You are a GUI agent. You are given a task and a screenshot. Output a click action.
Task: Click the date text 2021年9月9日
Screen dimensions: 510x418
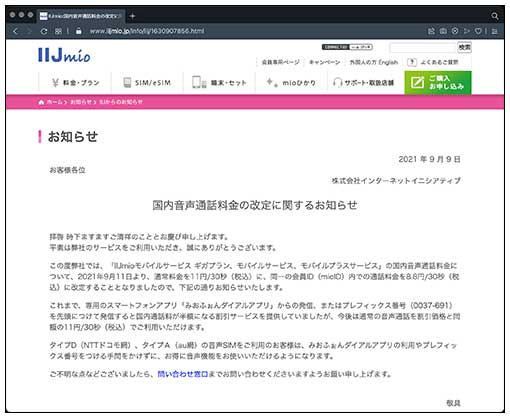(x=429, y=159)
